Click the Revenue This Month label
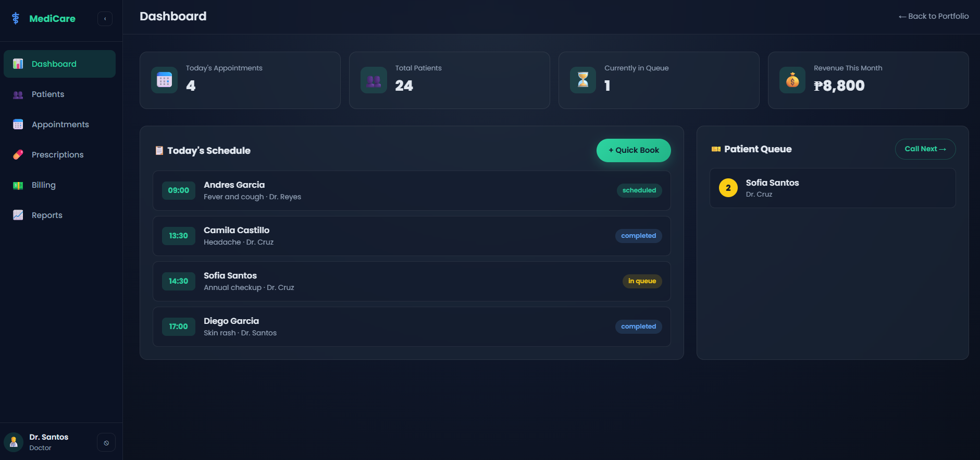Image resolution: width=980 pixels, height=460 pixels. click(848, 68)
